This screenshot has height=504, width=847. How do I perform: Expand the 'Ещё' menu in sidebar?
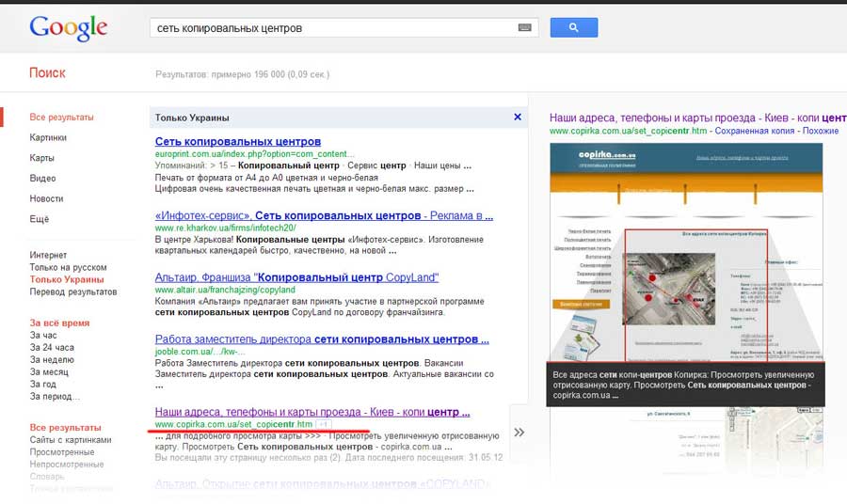[x=39, y=219]
